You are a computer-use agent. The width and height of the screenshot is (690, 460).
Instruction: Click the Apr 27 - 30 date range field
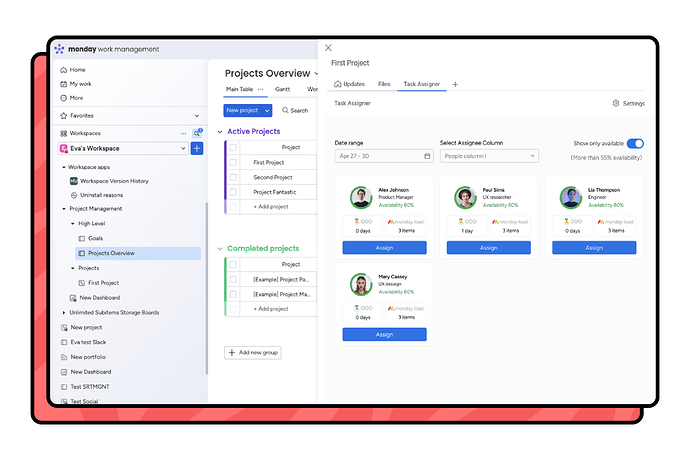[384, 156]
